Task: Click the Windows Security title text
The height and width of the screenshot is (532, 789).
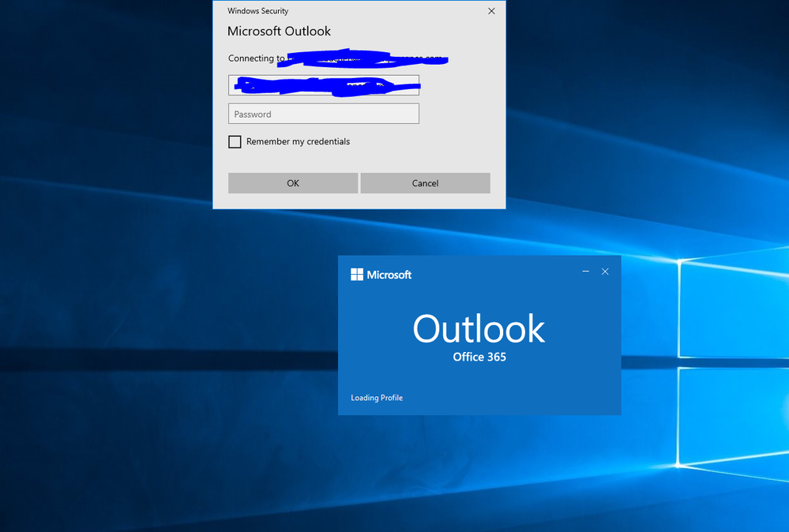Action: click(x=257, y=10)
